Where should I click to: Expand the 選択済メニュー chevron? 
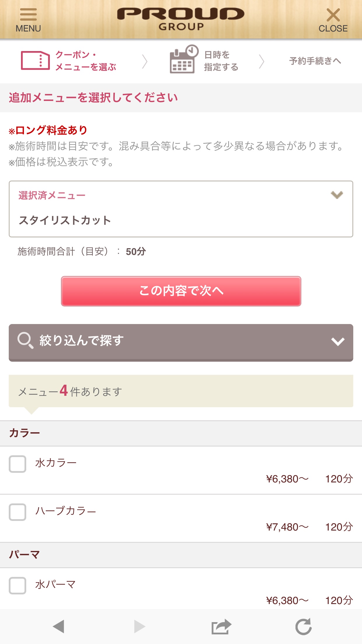point(337,195)
